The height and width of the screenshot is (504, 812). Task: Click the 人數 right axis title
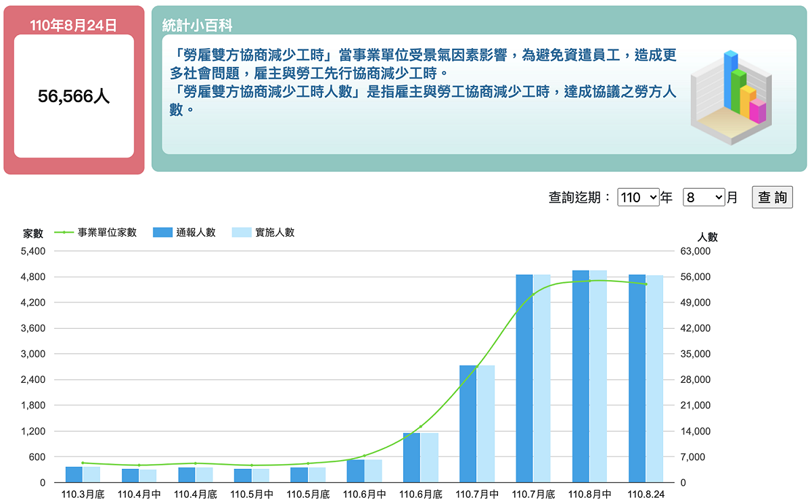pos(708,237)
